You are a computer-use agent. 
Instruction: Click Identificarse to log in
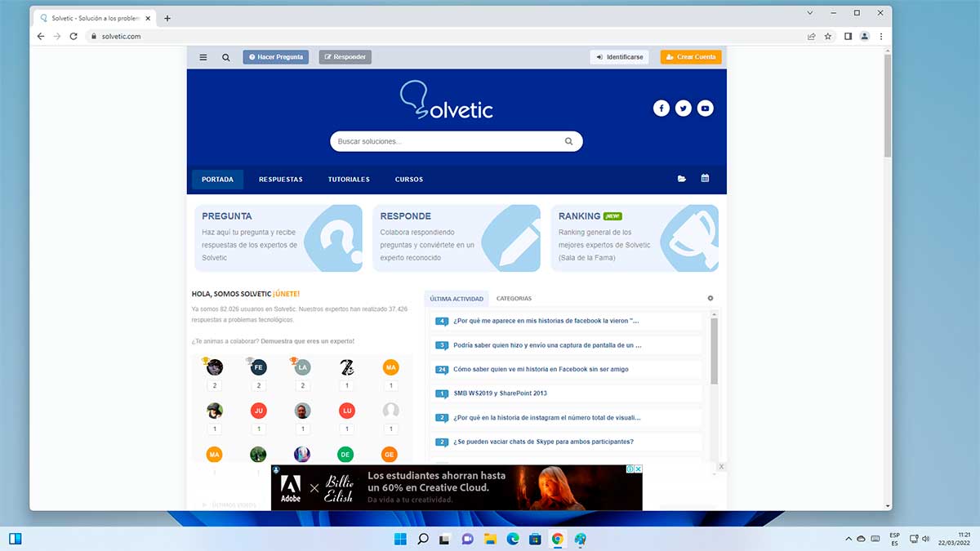(620, 57)
